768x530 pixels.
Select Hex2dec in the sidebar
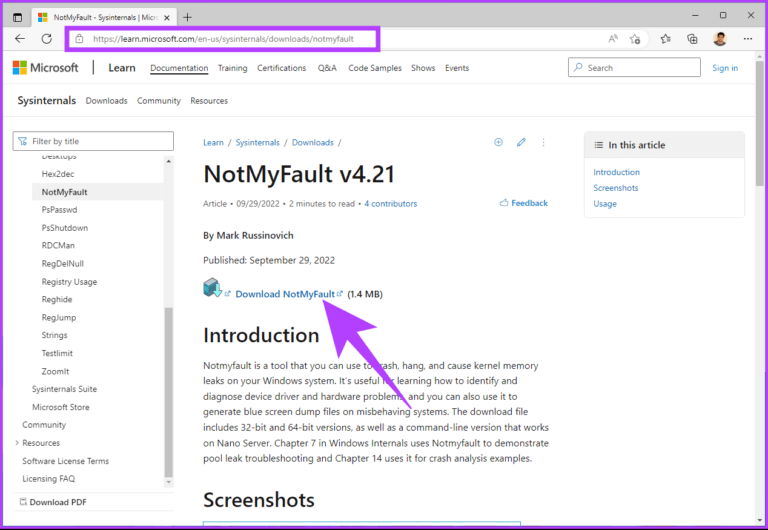tap(58, 174)
